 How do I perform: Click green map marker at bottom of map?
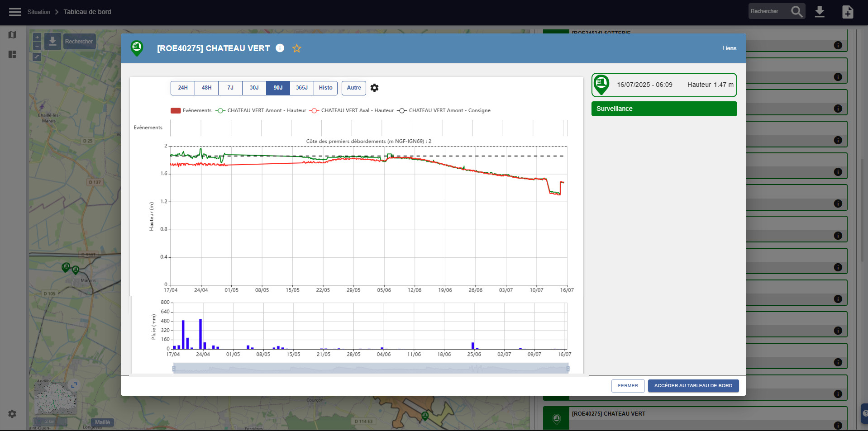click(424, 416)
